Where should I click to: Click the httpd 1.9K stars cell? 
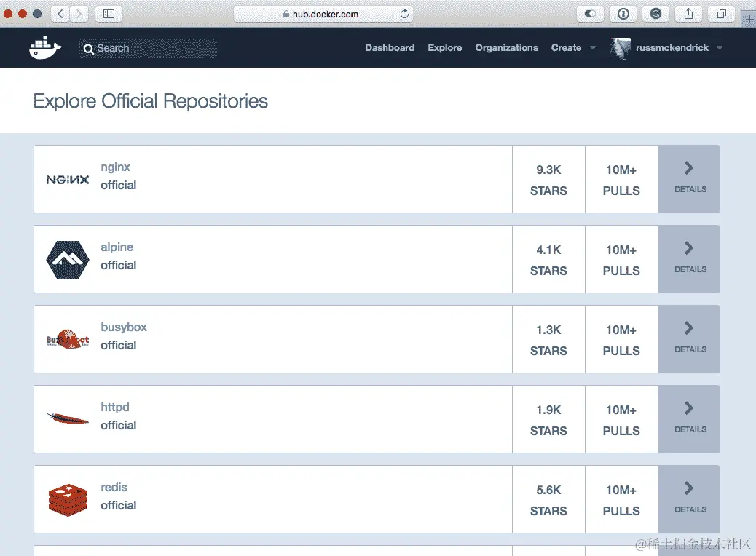(x=548, y=419)
